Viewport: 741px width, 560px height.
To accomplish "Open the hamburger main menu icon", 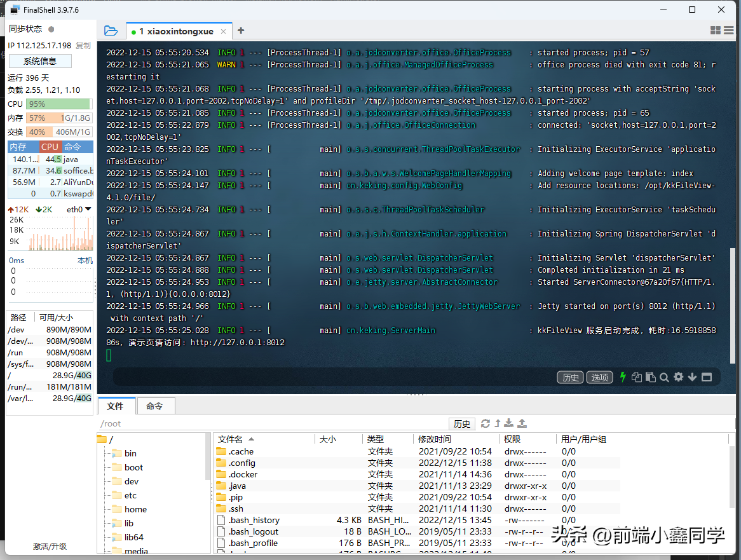I will point(729,31).
